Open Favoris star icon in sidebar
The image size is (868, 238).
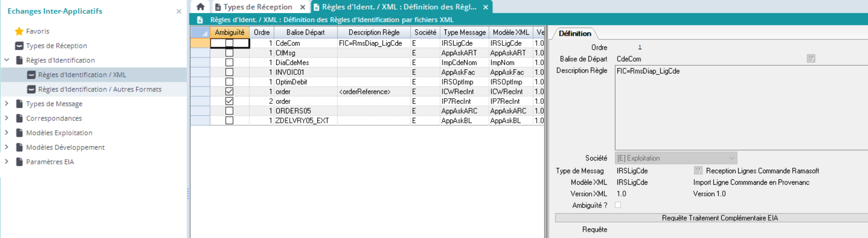click(x=19, y=31)
